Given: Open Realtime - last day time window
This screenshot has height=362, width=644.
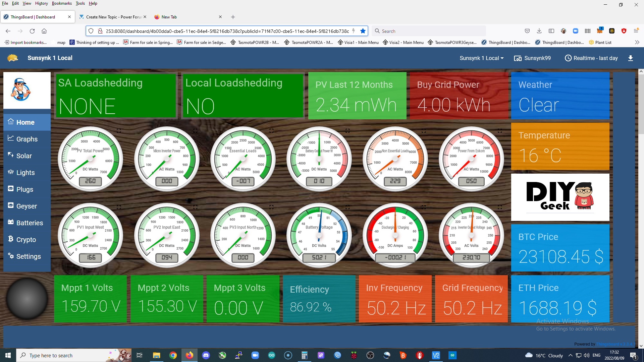Looking at the screenshot, I should coord(591,58).
